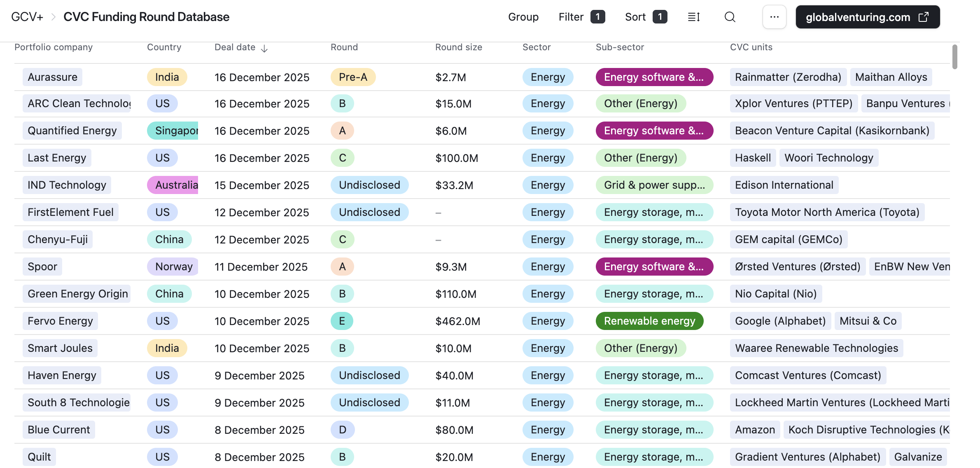Image resolution: width=980 pixels, height=468 pixels.
Task: Click the Sub-sector column header
Action: tap(619, 47)
